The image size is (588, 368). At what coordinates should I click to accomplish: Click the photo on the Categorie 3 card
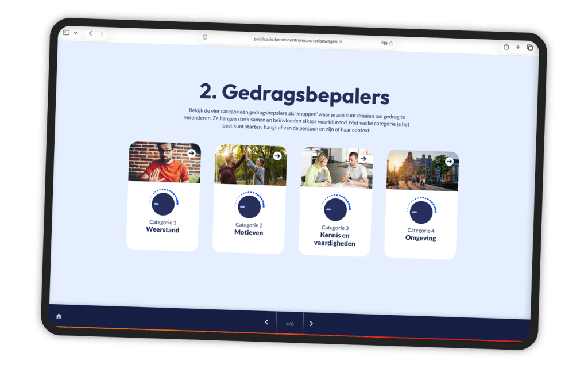point(337,170)
